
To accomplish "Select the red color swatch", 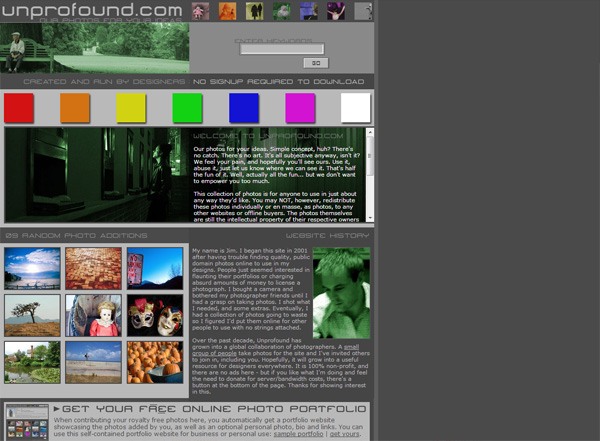I will [19, 108].
